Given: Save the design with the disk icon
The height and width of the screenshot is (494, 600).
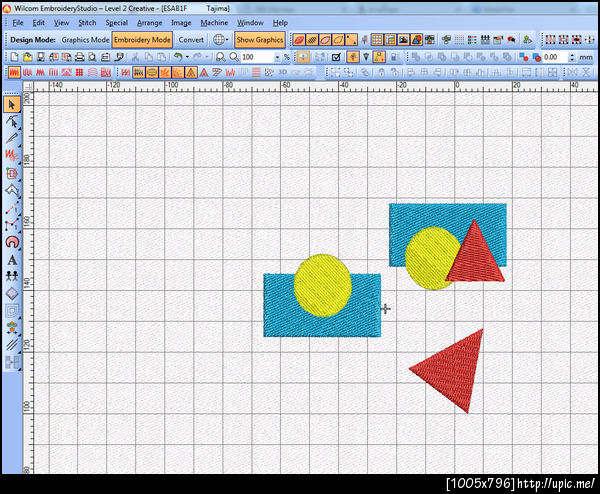Looking at the screenshot, I should click(41, 57).
